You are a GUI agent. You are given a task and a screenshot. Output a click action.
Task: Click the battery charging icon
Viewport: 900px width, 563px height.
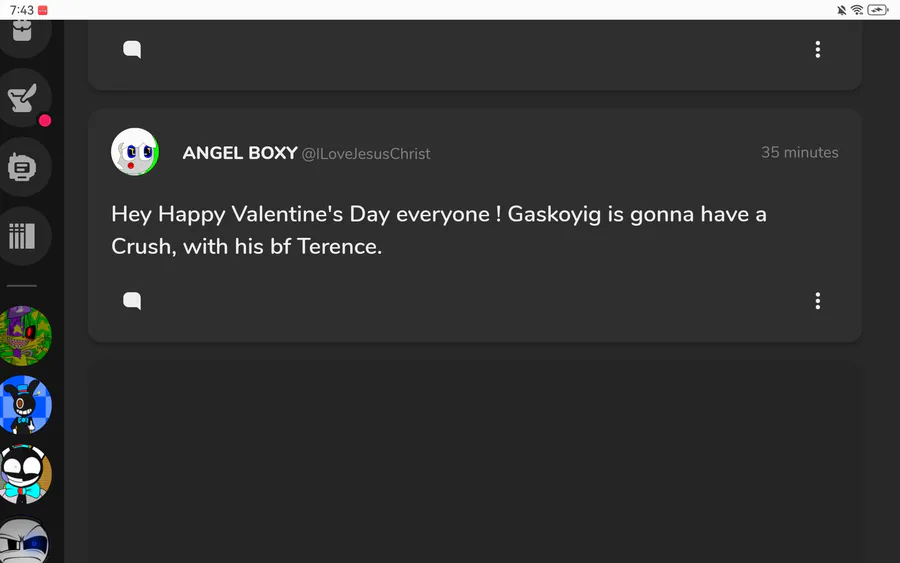[x=877, y=10]
